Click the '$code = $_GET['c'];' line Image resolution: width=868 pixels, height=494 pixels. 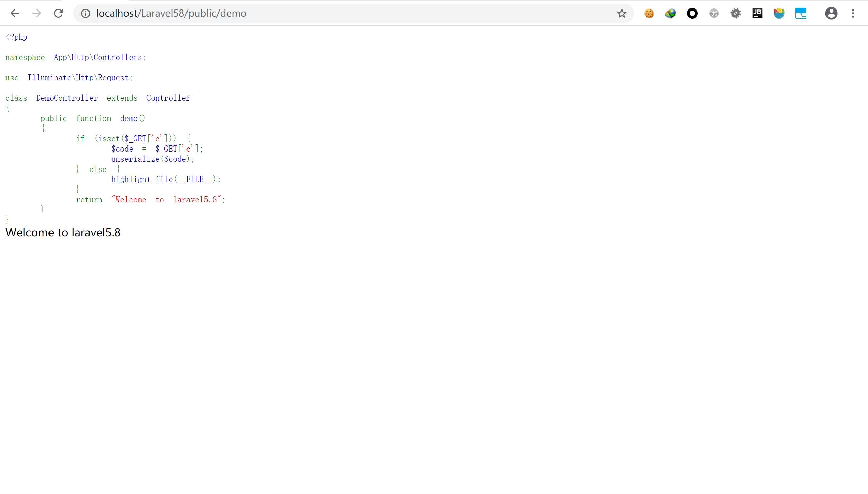pos(157,149)
